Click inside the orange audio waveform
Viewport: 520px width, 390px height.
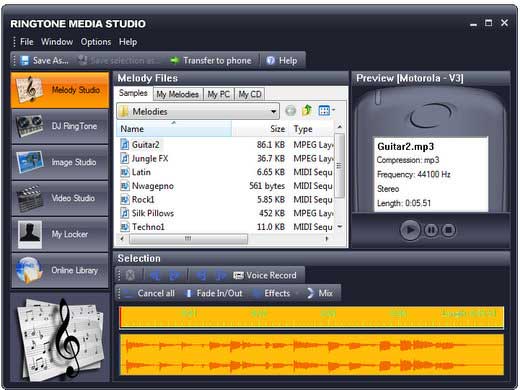pos(312,355)
